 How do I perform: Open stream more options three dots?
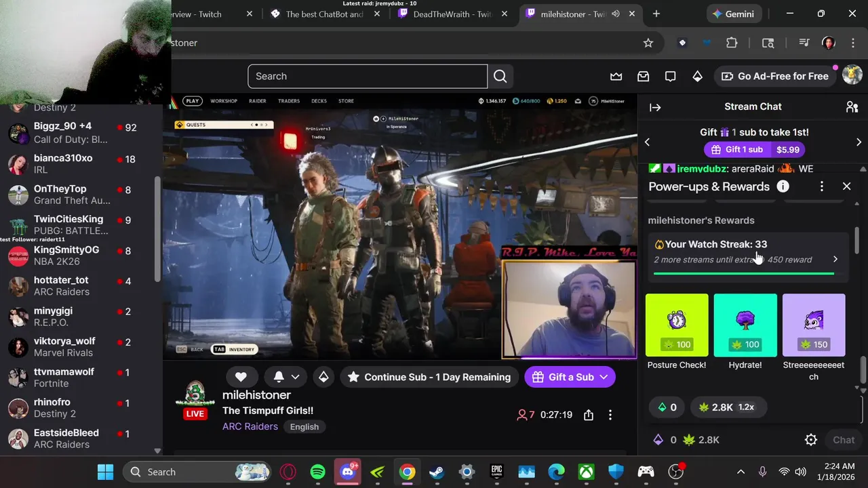pyautogui.click(x=610, y=415)
